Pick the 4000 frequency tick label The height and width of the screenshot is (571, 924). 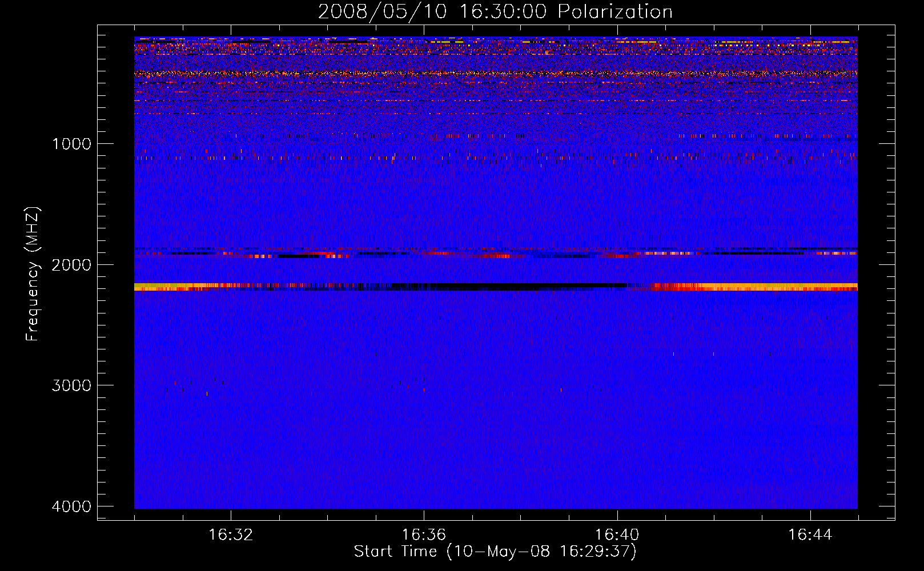[x=71, y=506]
